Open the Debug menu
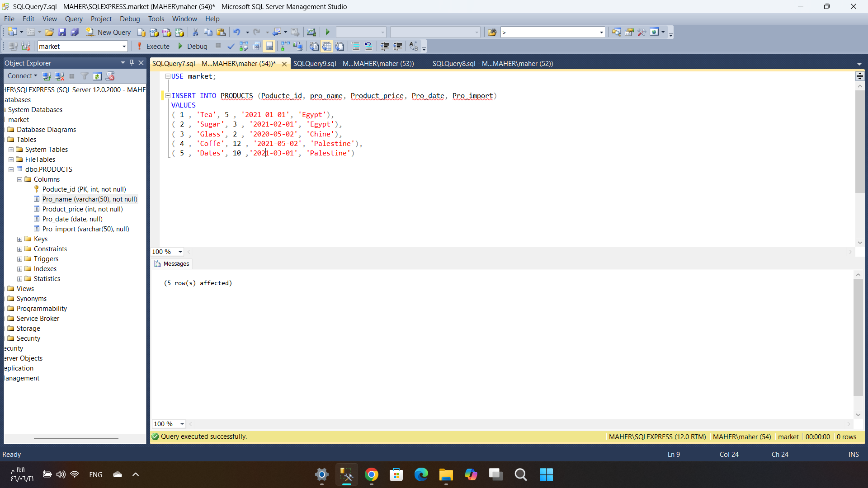This screenshot has width=868, height=488. (130, 19)
